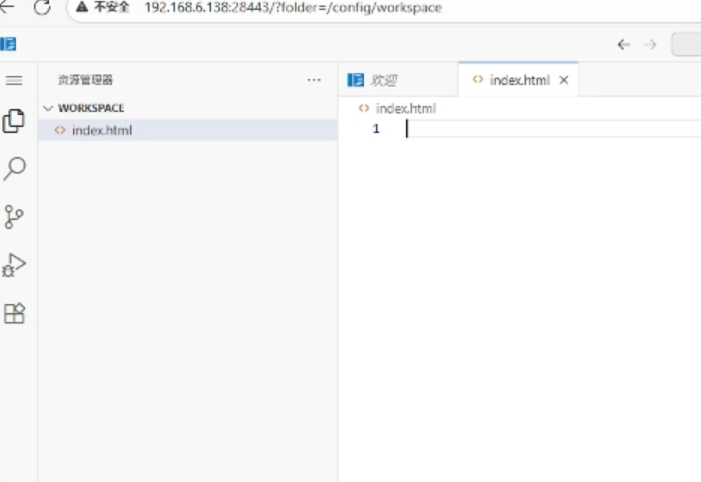
Task: Open the Source Control view
Action: (14, 216)
